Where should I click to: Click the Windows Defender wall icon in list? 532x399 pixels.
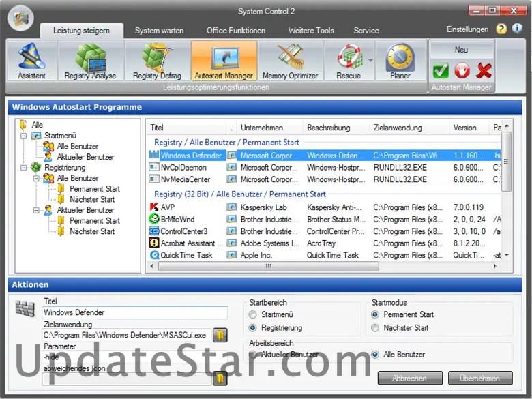click(154, 155)
